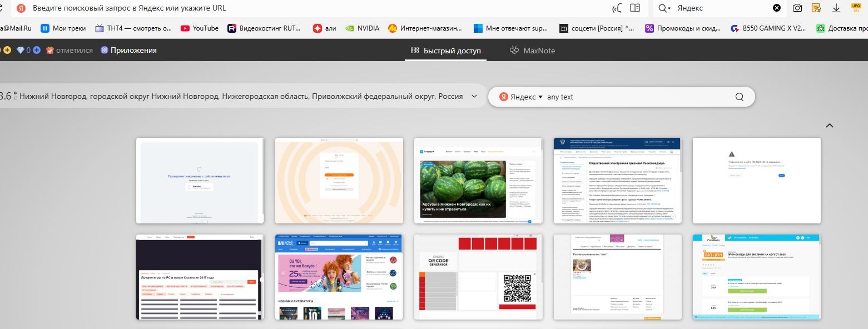
Task: Click the JPG save-image toolbar icon
Action: [x=856, y=7]
